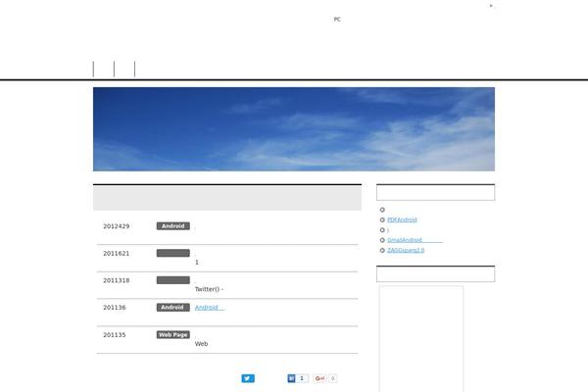The width and height of the screenshot is (588, 392).
Task: Click the blank dark badge in the 2011318 row
Action: pyautogui.click(x=173, y=280)
